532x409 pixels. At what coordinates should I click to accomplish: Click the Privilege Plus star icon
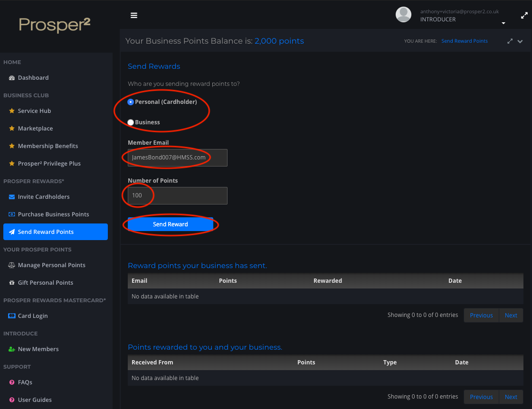pyautogui.click(x=12, y=164)
